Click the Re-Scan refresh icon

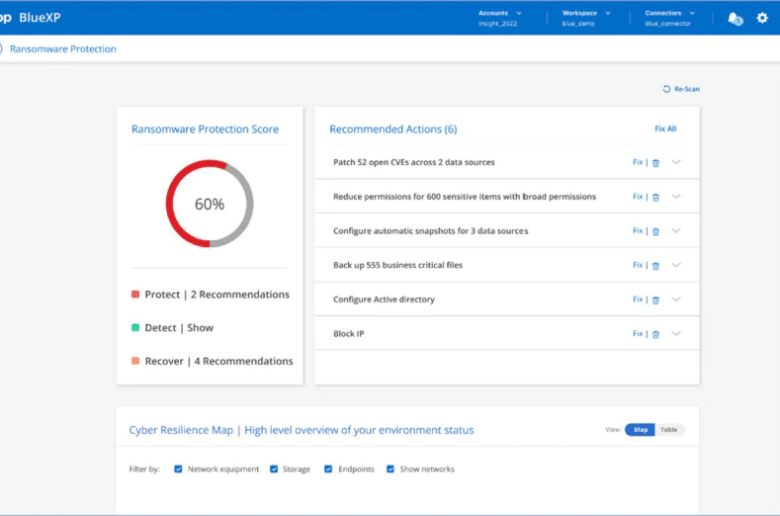click(666, 89)
